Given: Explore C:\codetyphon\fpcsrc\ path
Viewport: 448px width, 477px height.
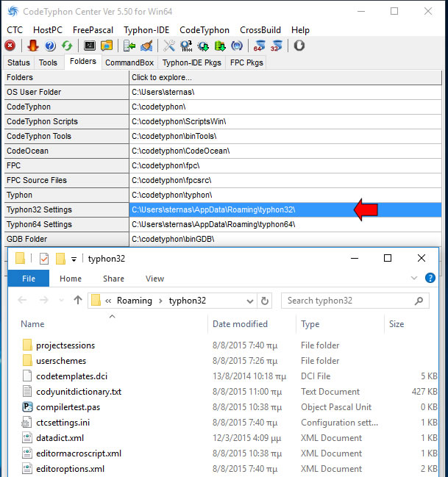Looking at the screenshot, I should click(285, 180).
